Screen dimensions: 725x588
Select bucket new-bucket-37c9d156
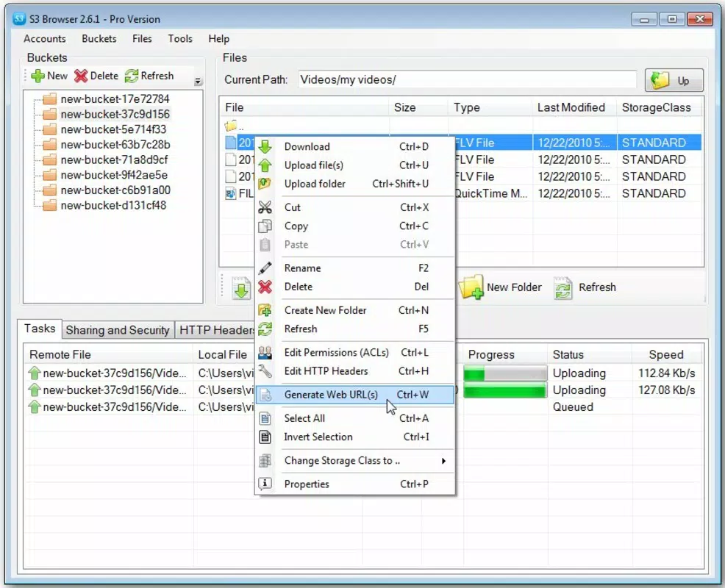pos(115,114)
